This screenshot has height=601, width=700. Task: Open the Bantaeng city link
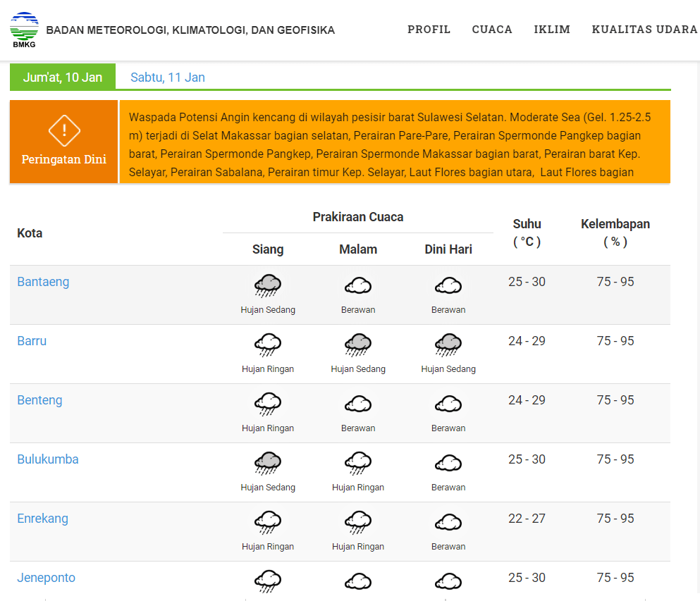(x=43, y=282)
